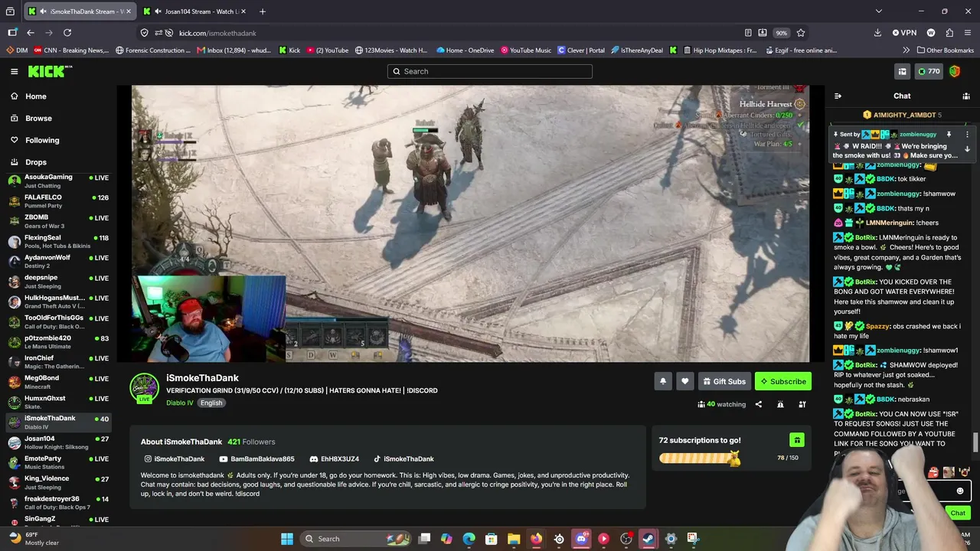Open p0tzombie420 channel in sidebar
Image resolution: width=980 pixels, height=551 pixels.
click(58, 342)
